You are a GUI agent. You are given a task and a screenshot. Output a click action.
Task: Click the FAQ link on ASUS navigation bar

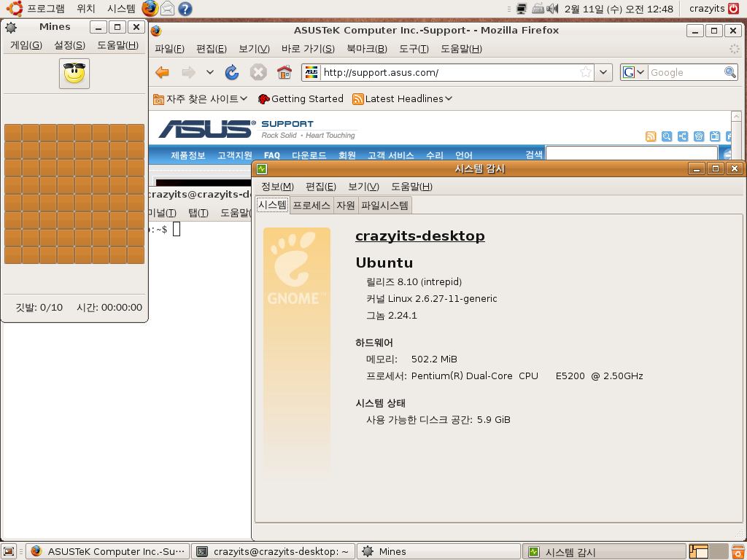[x=271, y=155]
